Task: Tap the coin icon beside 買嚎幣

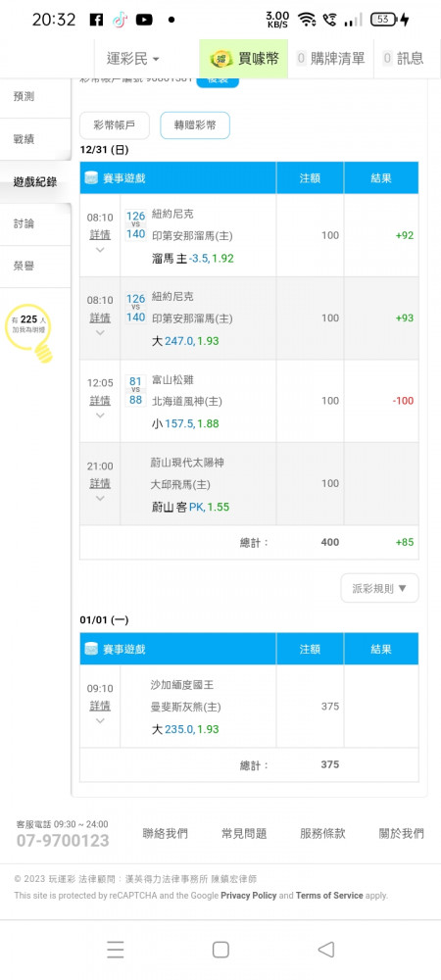Action: [220, 59]
